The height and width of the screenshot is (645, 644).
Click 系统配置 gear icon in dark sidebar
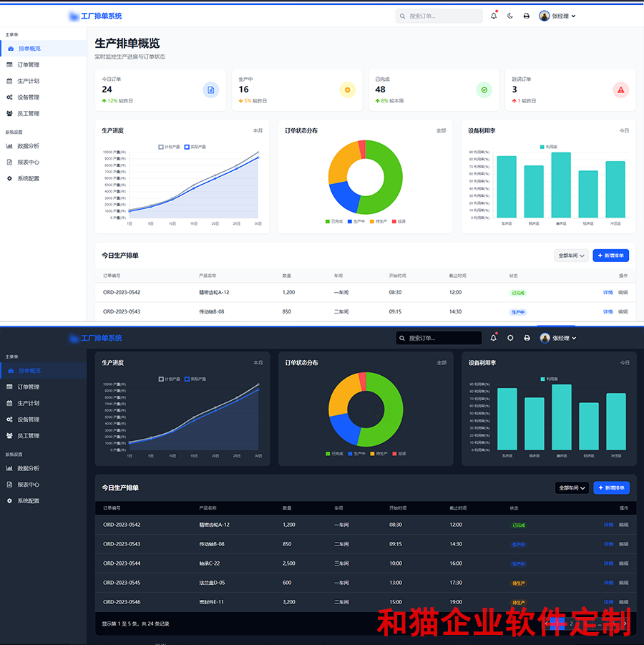[x=10, y=500]
